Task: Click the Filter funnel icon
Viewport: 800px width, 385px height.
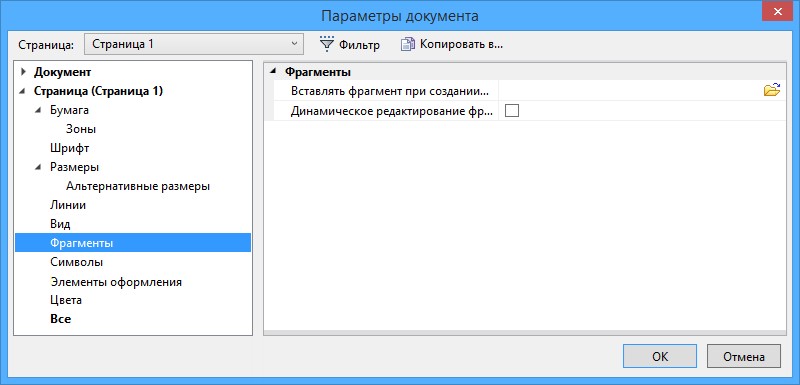Action: [326, 44]
